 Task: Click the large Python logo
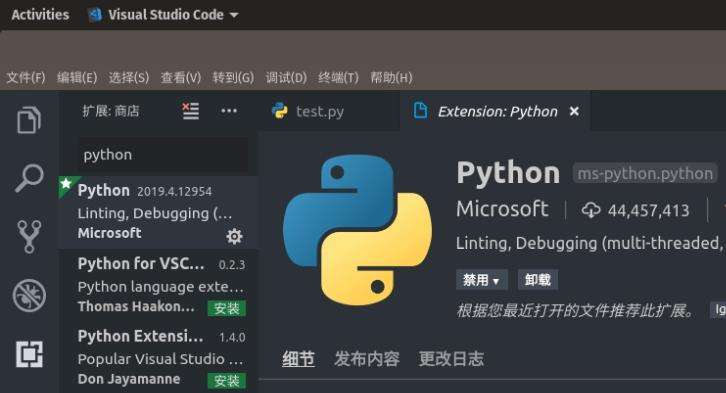[x=357, y=230]
